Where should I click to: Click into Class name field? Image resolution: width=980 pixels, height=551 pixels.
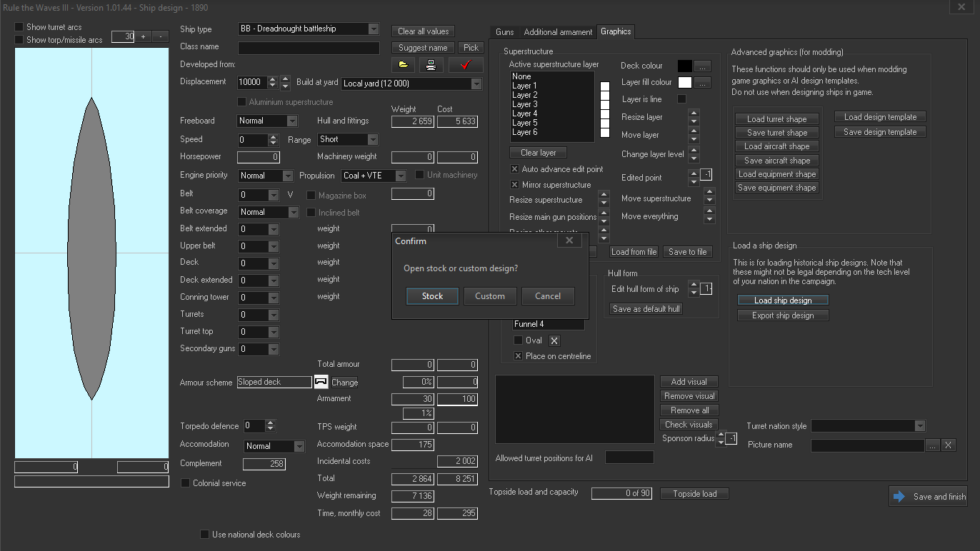(x=309, y=49)
